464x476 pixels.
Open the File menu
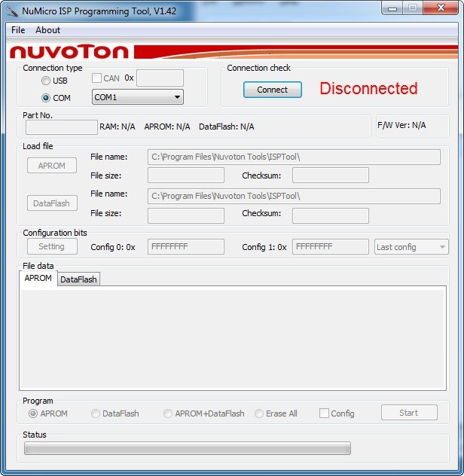[18, 30]
